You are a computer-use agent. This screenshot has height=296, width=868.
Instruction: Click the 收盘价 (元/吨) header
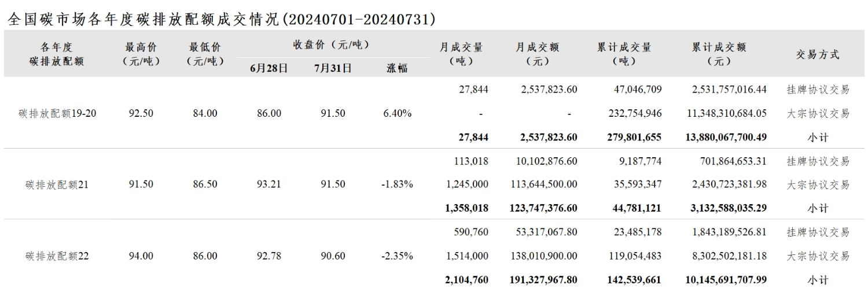click(331, 45)
